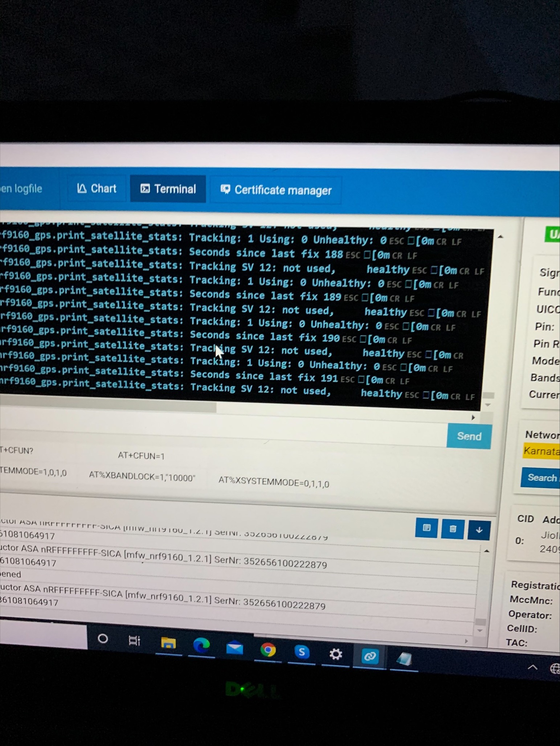Launch Microsoft Edge from the taskbar

click(x=201, y=645)
